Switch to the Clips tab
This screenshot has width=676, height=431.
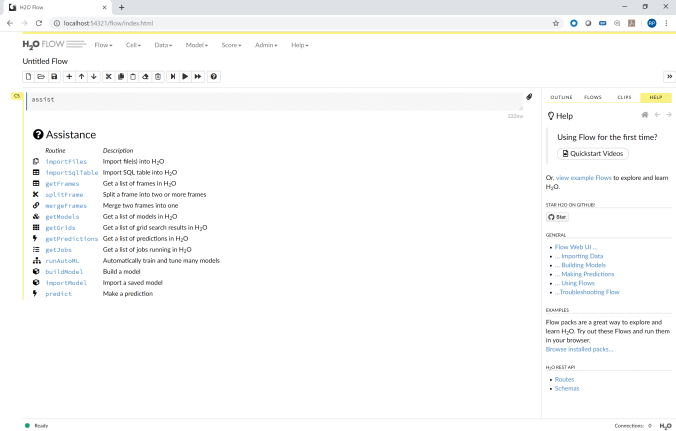(x=624, y=97)
